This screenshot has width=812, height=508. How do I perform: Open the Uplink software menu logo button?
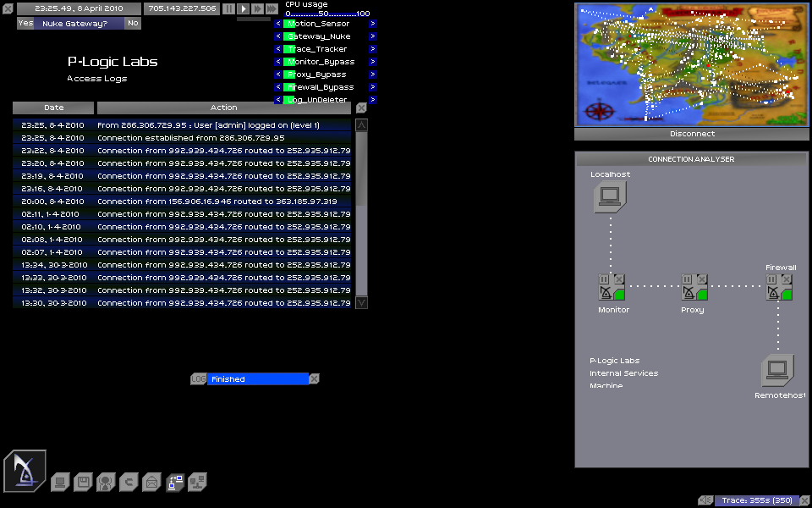click(x=25, y=471)
